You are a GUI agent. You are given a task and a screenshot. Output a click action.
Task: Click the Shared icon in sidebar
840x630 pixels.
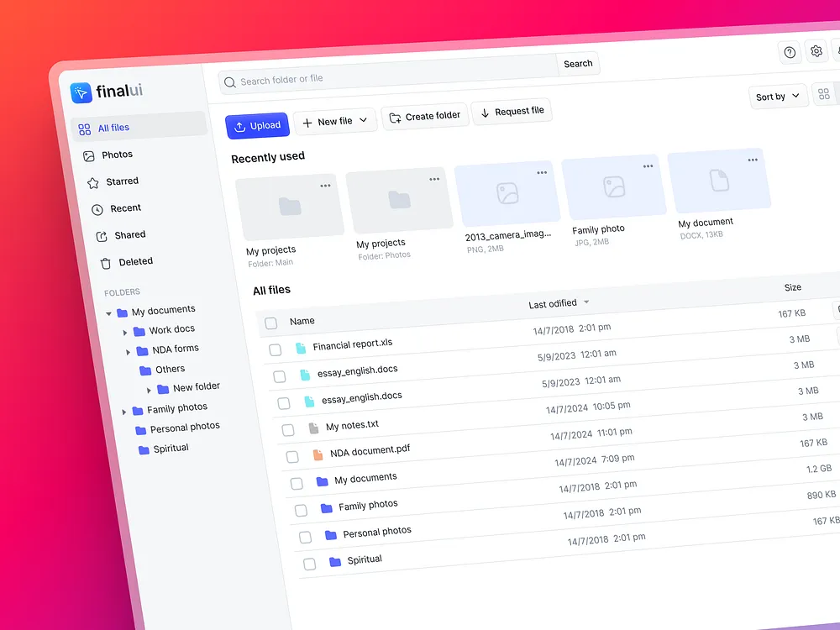(x=102, y=237)
